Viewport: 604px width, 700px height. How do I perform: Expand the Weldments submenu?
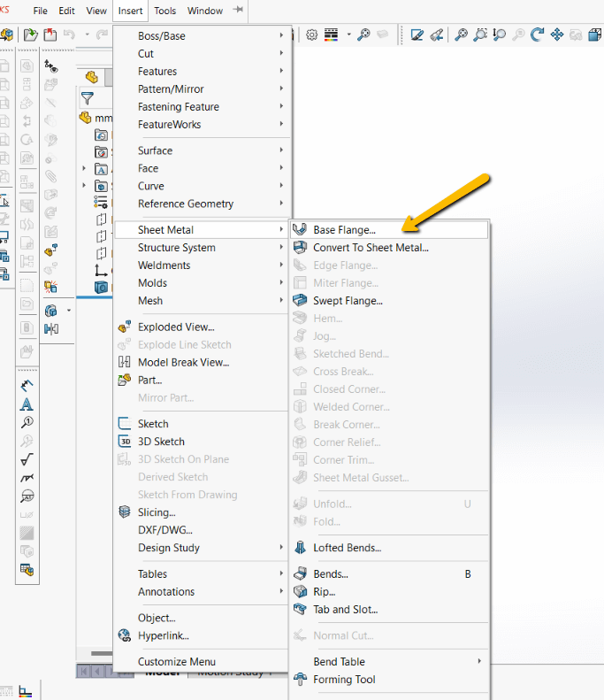click(x=281, y=265)
